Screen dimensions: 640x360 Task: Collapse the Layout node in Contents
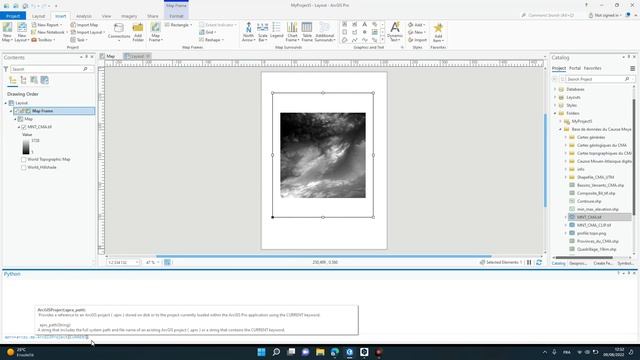6,103
